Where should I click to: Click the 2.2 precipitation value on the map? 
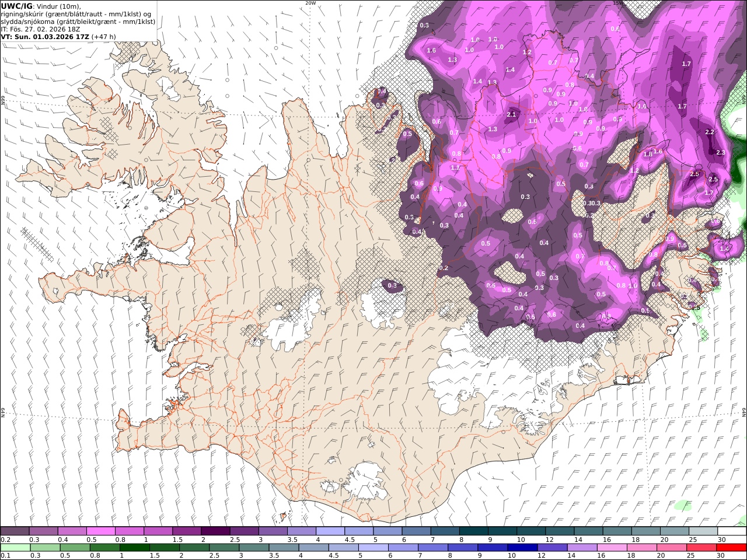click(x=710, y=132)
